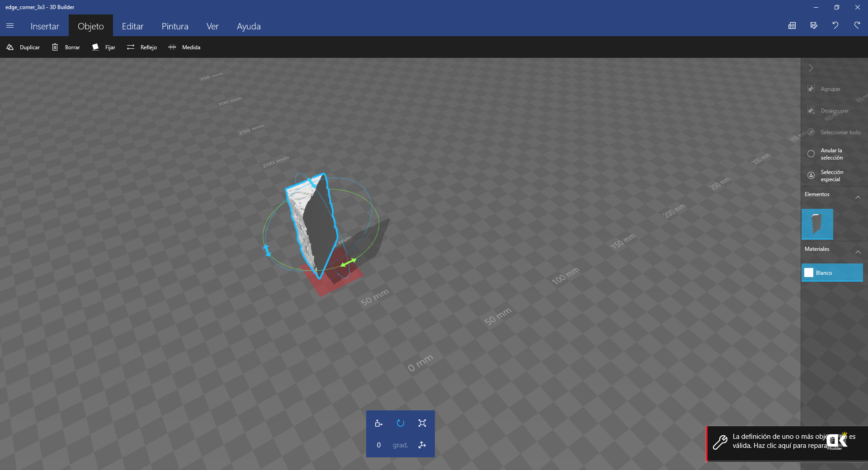Click Anular la selección
The width and height of the screenshot is (868, 470).
826,154
